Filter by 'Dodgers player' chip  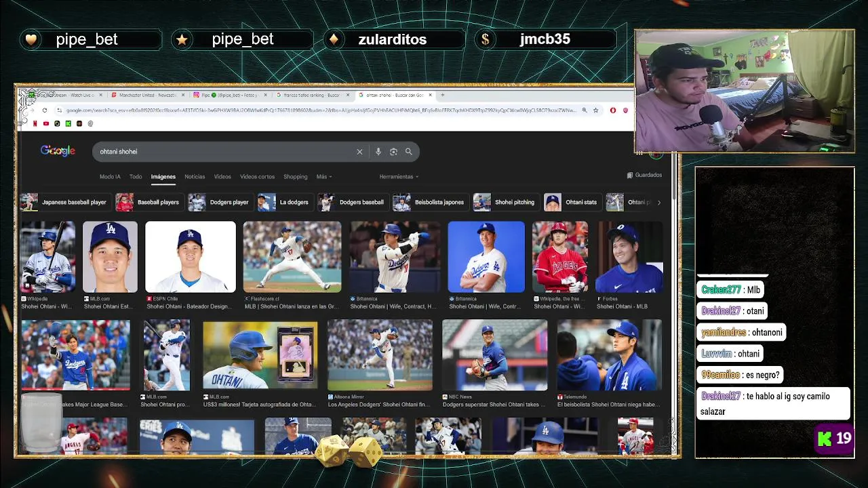click(219, 202)
